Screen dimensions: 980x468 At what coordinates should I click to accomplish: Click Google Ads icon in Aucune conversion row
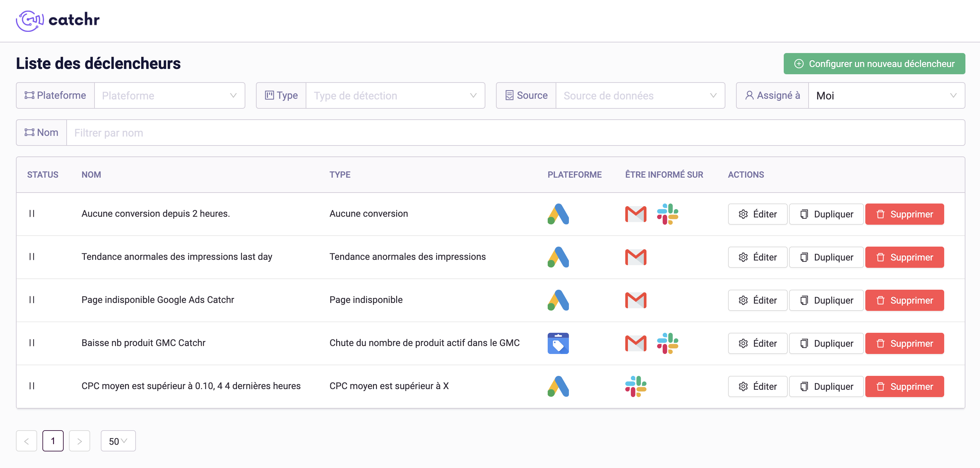pos(558,214)
